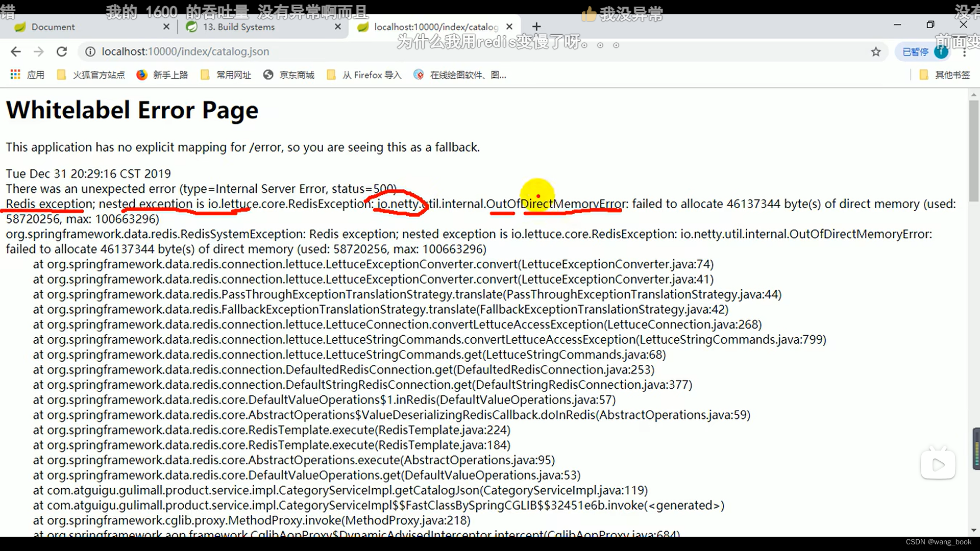980x551 pixels.
Task: Click the AbstractOperations.java:59 stack trace line
Action: point(392,415)
